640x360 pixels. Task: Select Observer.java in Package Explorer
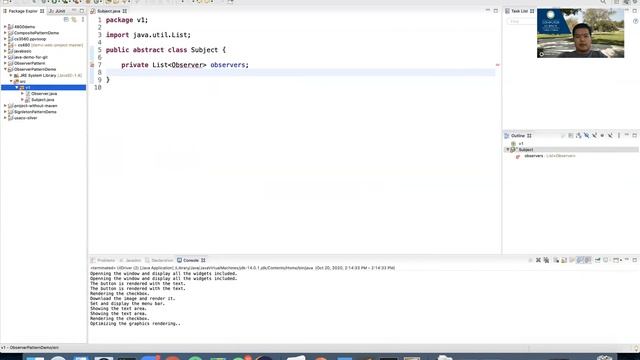[44, 93]
